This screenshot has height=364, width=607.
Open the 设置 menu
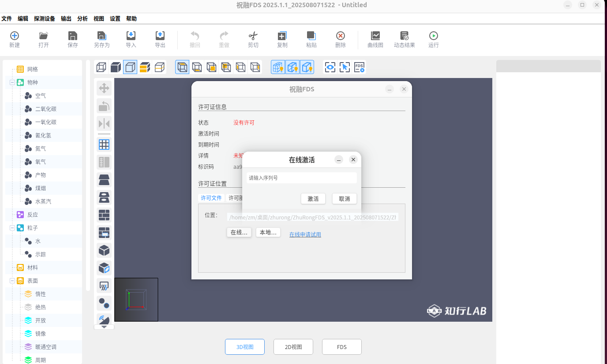tap(115, 19)
